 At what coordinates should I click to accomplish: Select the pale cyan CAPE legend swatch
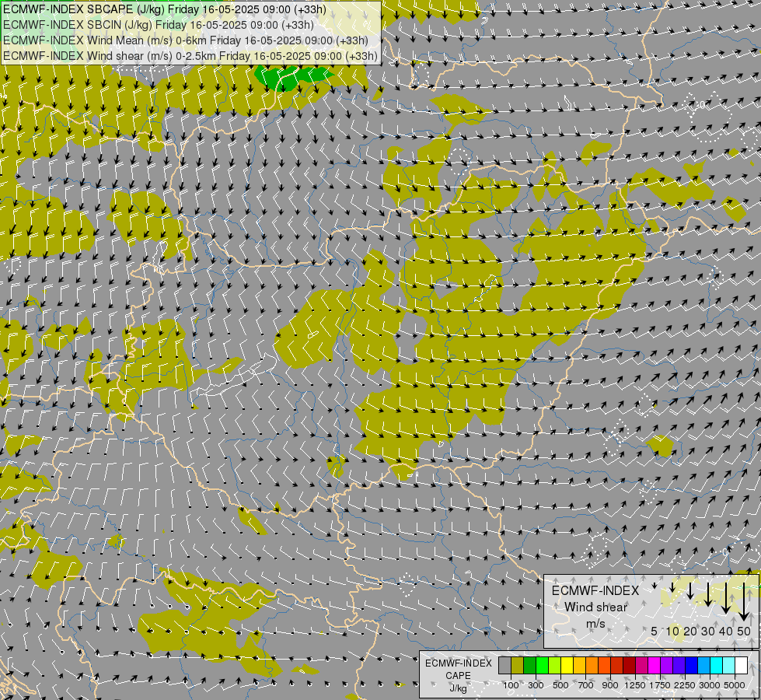coord(728,665)
